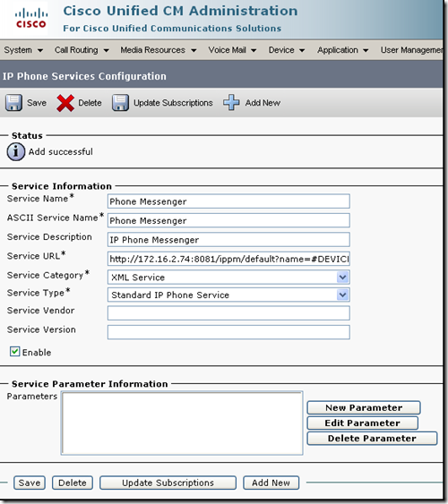Screen dimensions: 448x504
Task: Click the ASCII Service Name field
Action: tap(228, 220)
